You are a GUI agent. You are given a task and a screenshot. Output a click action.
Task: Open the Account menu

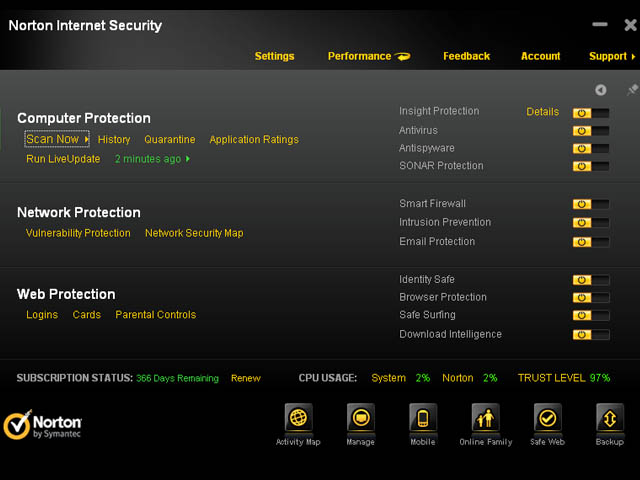click(x=540, y=57)
